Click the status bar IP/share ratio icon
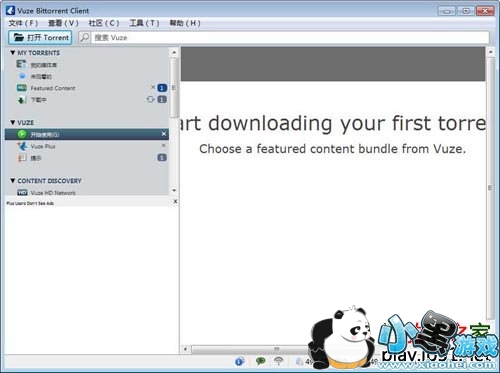Image resolution: width=500 pixels, height=373 pixels. [x=300, y=361]
